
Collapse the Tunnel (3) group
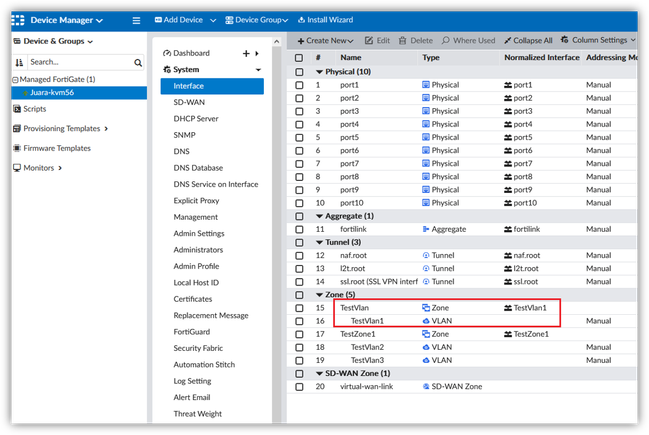point(319,242)
